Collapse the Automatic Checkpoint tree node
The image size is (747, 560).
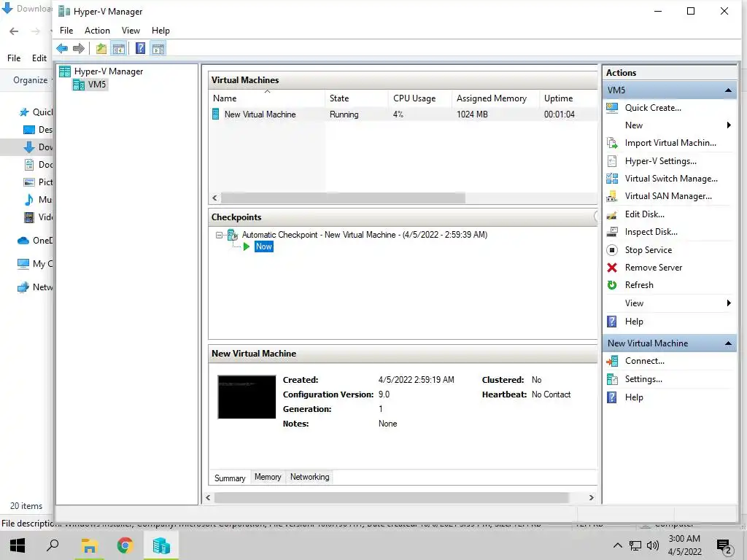(x=219, y=236)
